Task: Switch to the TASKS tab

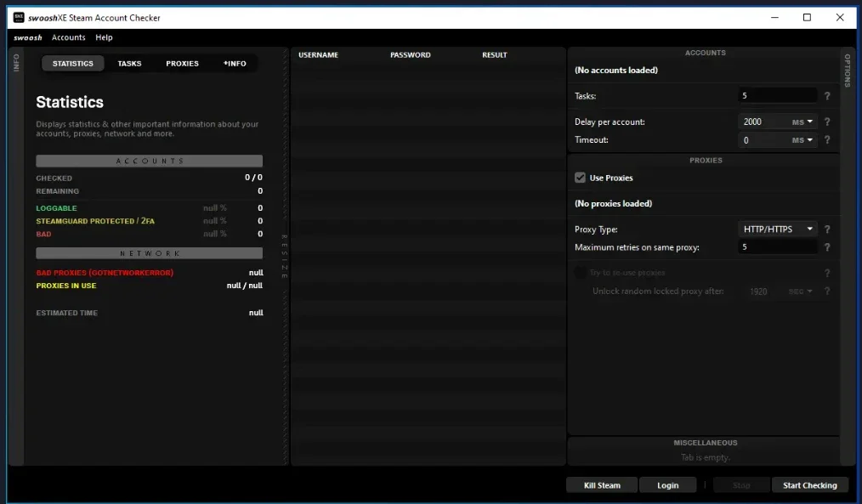Action: [129, 63]
